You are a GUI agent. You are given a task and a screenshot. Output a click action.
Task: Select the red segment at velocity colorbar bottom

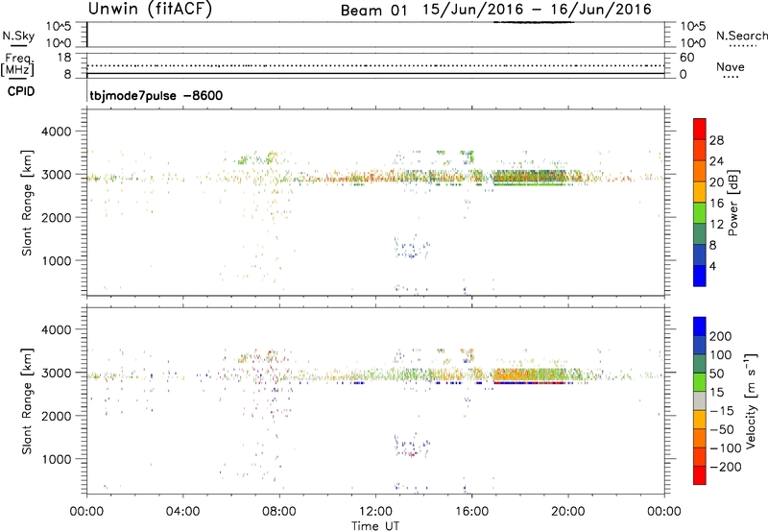[700, 475]
